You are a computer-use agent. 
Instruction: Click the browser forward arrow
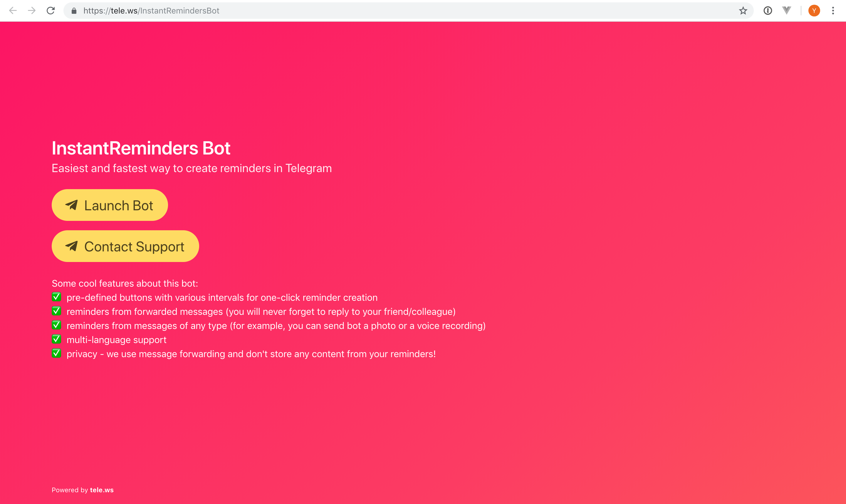tap(32, 11)
